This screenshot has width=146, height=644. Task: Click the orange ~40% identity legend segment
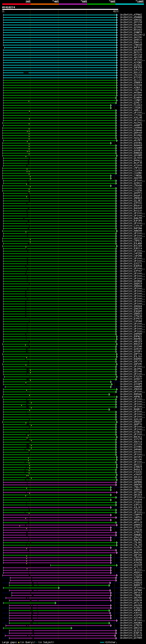(44, 4)
